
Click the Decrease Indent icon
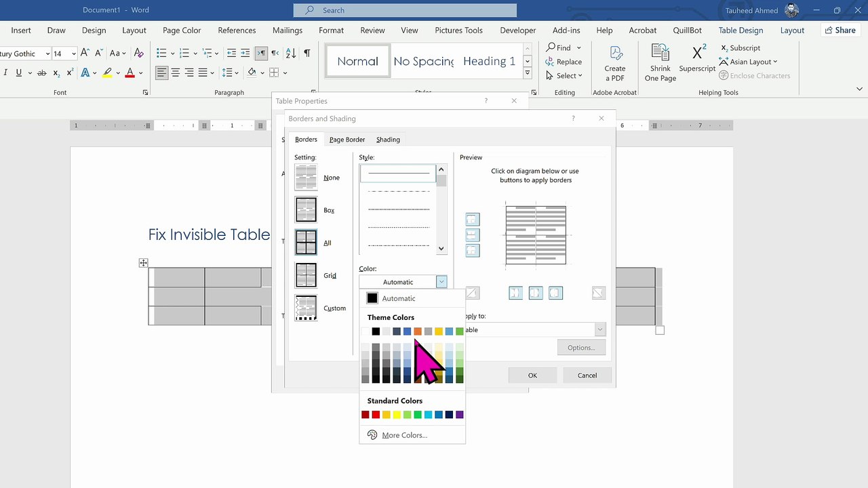(x=231, y=53)
